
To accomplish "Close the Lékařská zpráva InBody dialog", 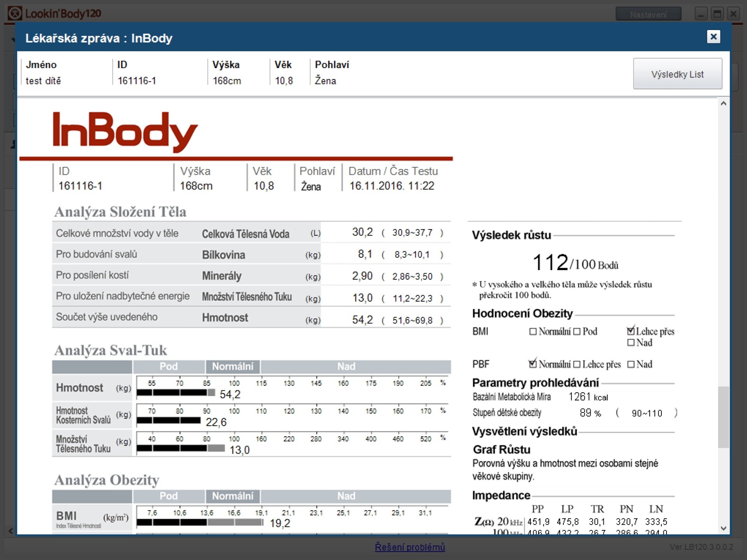I will point(713,37).
